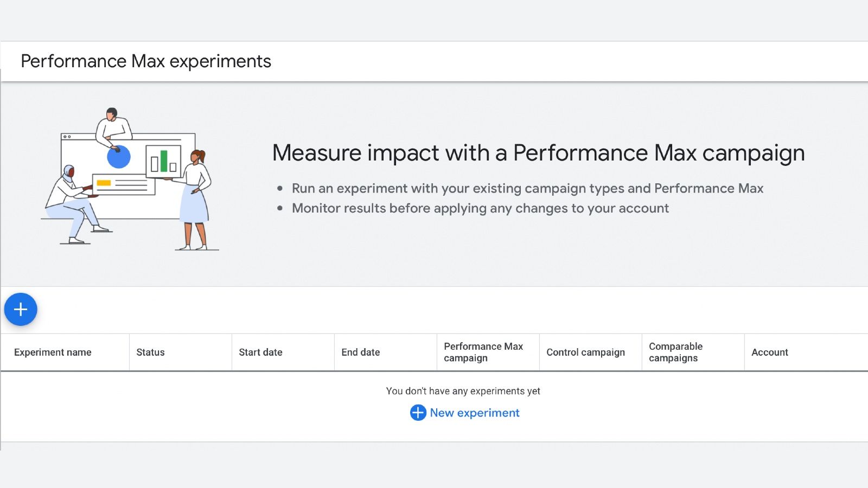Click the Control campaign column header
This screenshot has height=488, width=868.
[x=586, y=352]
